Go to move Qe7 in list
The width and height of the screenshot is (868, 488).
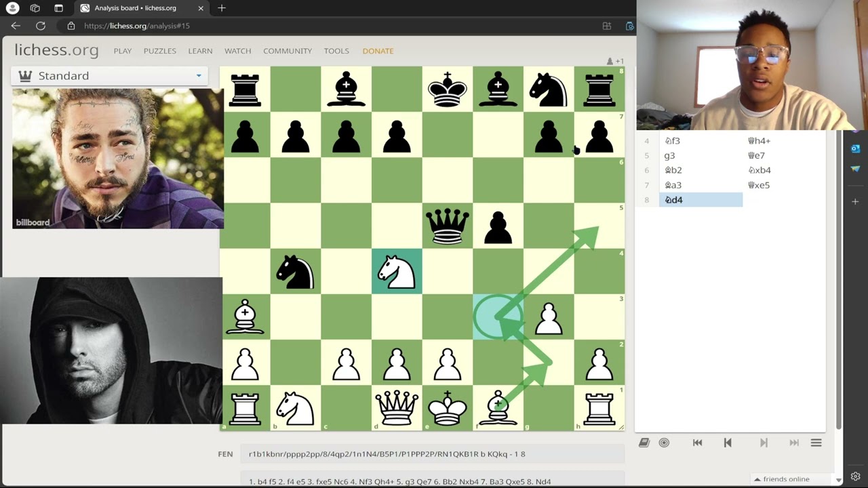tap(784, 156)
